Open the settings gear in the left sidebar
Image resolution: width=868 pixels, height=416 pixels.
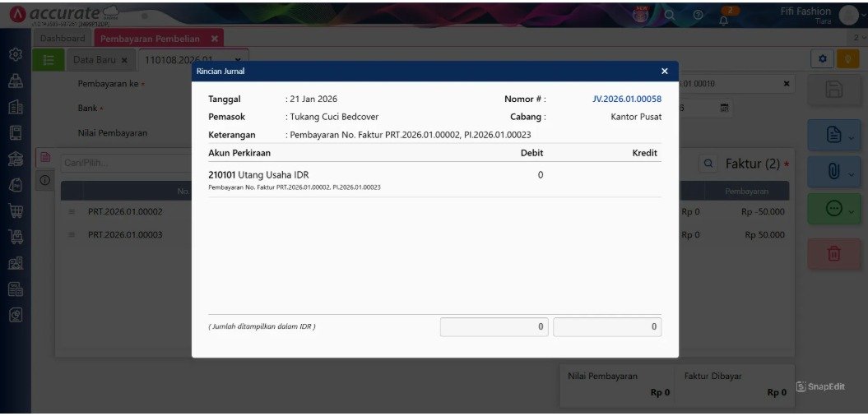point(16,54)
